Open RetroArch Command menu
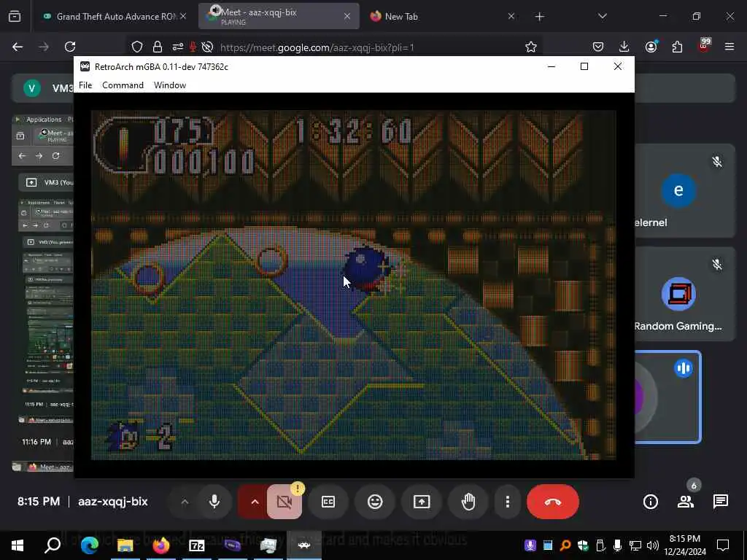 (123, 85)
